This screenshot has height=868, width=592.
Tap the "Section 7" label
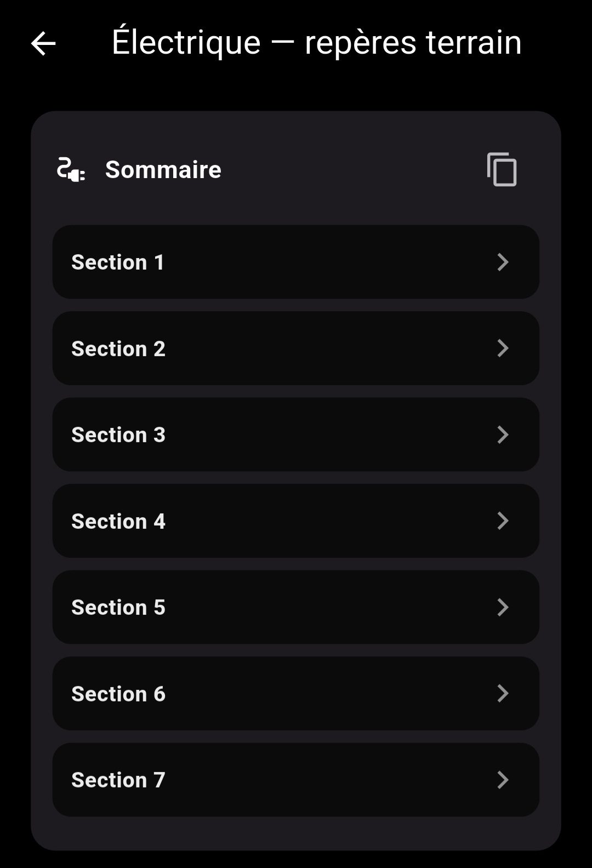tap(118, 780)
